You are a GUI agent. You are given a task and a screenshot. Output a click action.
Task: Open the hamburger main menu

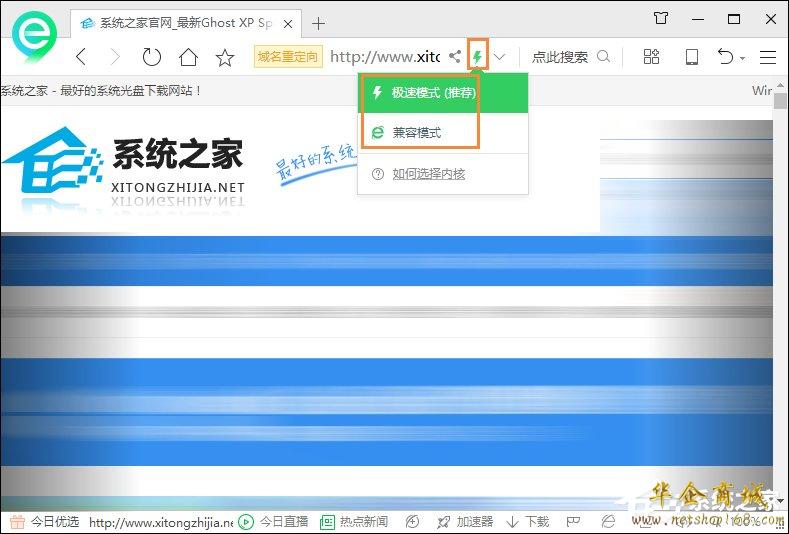coord(768,57)
